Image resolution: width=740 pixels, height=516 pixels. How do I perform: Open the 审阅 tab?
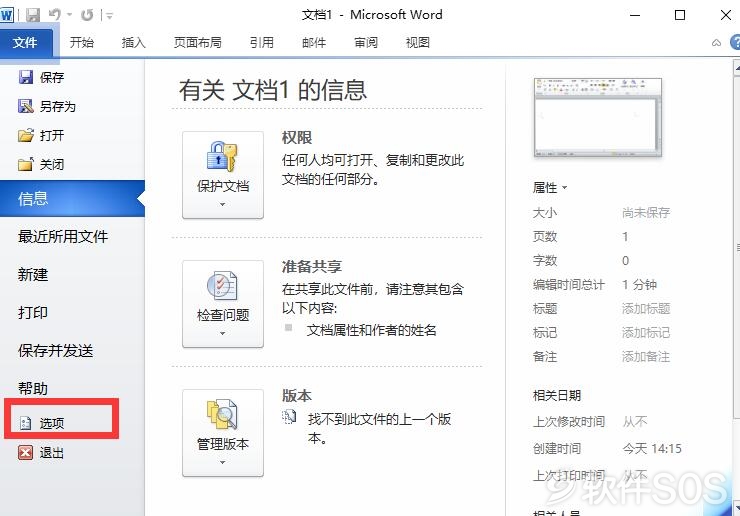pyautogui.click(x=366, y=42)
